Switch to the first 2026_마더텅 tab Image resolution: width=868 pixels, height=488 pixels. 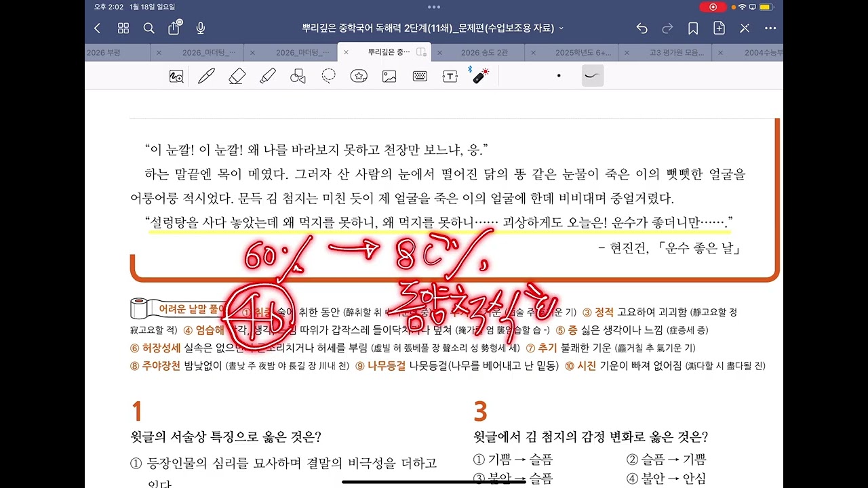tap(209, 52)
